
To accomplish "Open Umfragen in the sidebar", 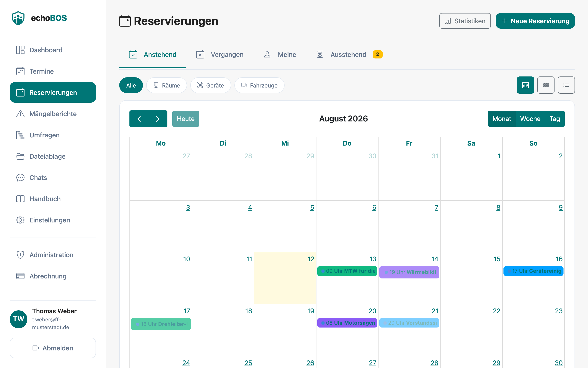I will (x=53, y=135).
